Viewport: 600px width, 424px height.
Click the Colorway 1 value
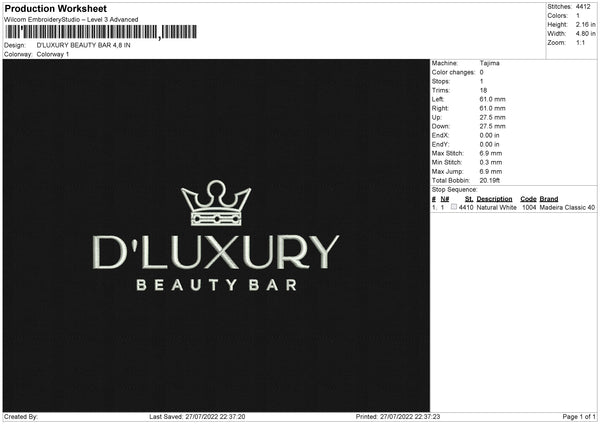pyautogui.click(x=53, y=54)
